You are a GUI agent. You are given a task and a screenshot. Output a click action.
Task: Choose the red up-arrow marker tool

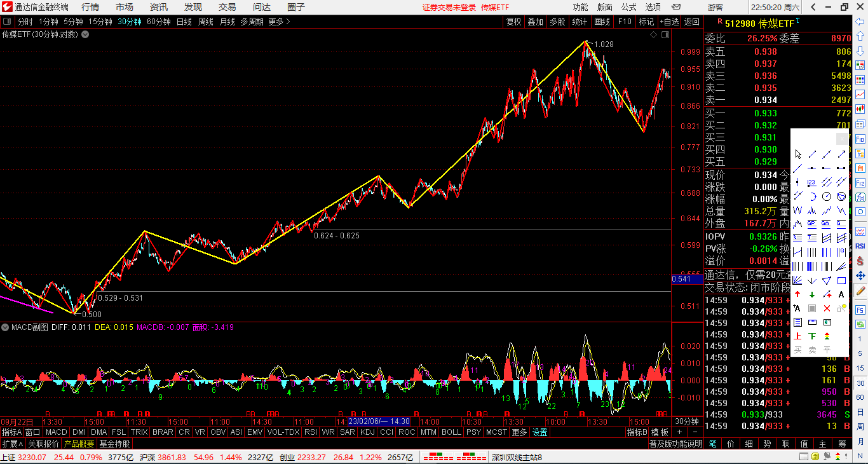point(797,294)
